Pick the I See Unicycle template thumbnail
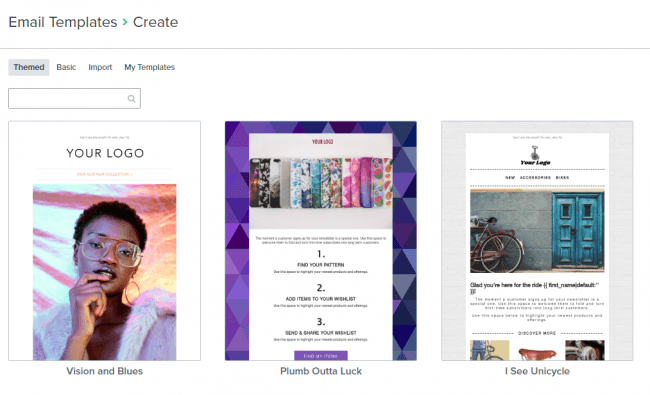The height and width of the screenshot is (395, 650). [537, 241]
